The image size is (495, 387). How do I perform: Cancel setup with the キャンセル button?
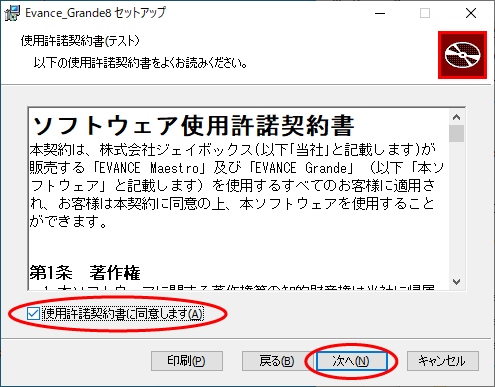point(443,361)
